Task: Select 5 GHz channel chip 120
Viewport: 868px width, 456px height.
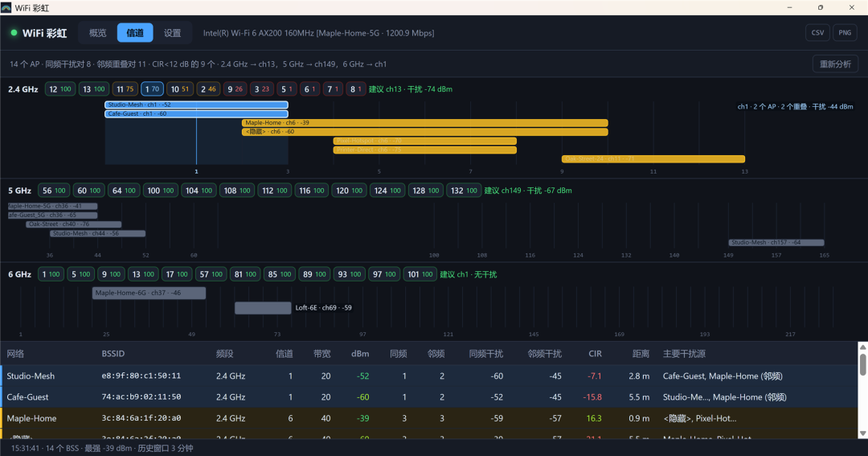Action: [x=350, y=191]
